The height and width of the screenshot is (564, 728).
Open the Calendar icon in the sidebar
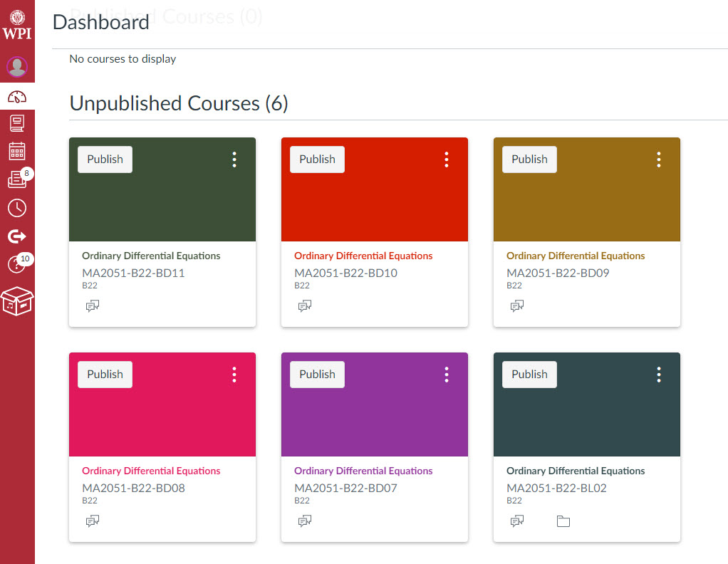point(17,151)
